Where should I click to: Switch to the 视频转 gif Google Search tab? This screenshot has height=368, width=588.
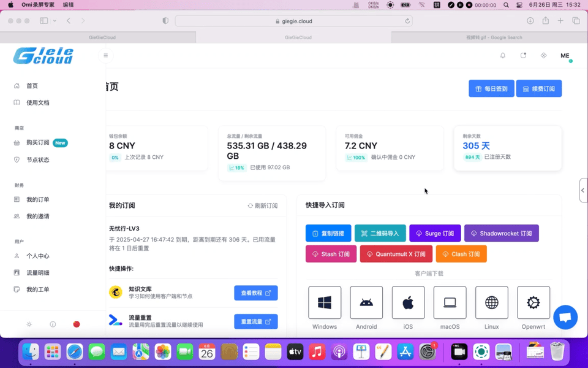(x=490, y=37)
